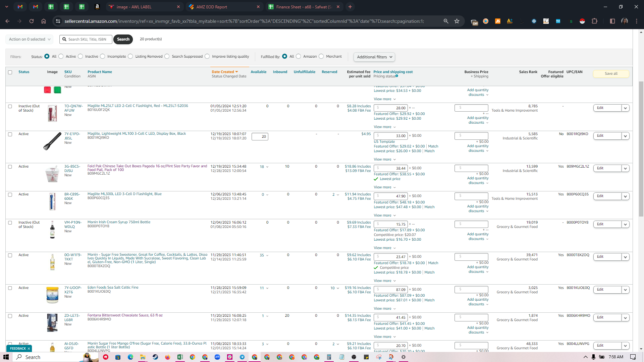
Task: Open the red and white ball extension
Action: pyautogui.click(x=582, y=21)
